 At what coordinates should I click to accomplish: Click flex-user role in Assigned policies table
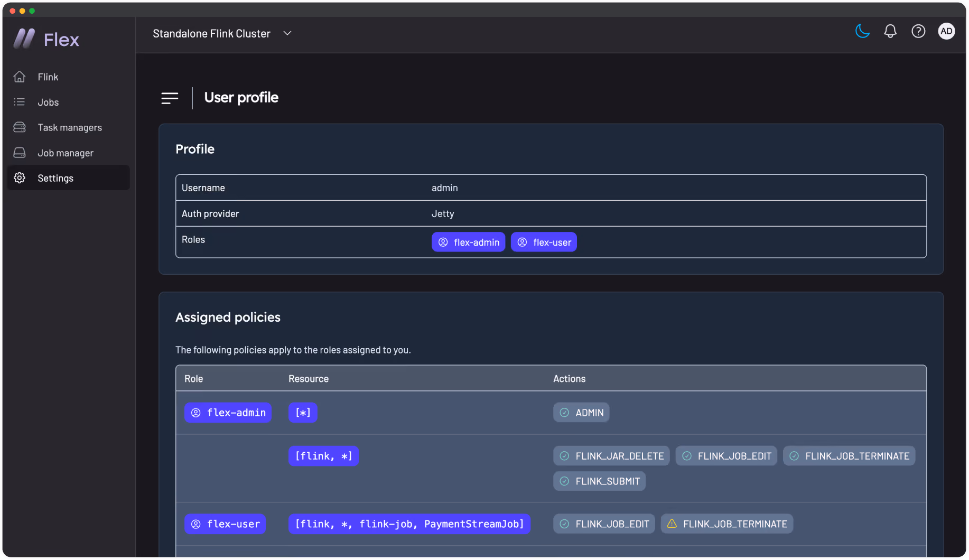coord(225,525)
